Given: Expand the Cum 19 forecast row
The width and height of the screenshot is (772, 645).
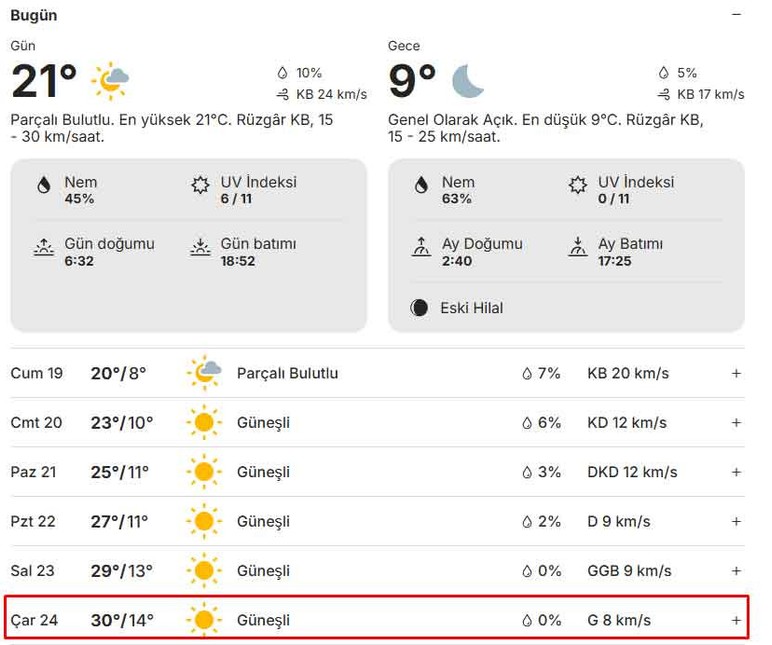Looking at the screenshot, I should [x=736, y=373].
